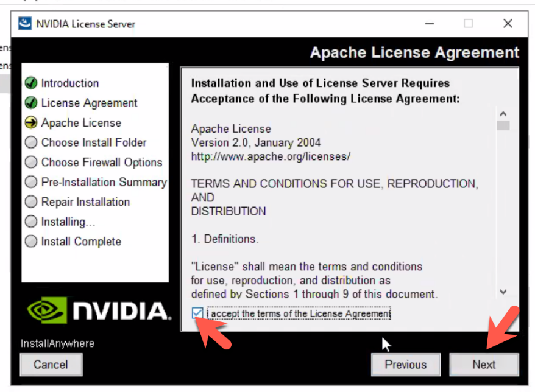Image resolution: width=535 pixels, height=392 pixels.
Task: Click the grey circle beside Choose Install Folder
Action: tap(31, 142)
